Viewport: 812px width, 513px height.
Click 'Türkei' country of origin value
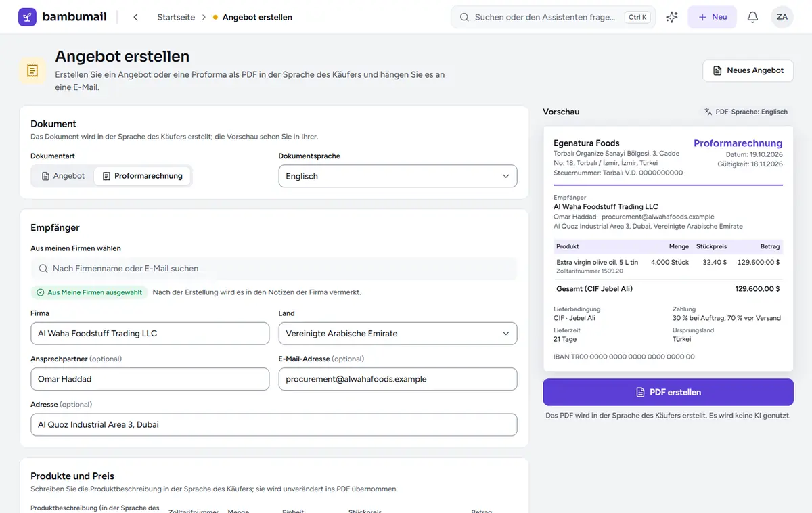coord(682,339)
